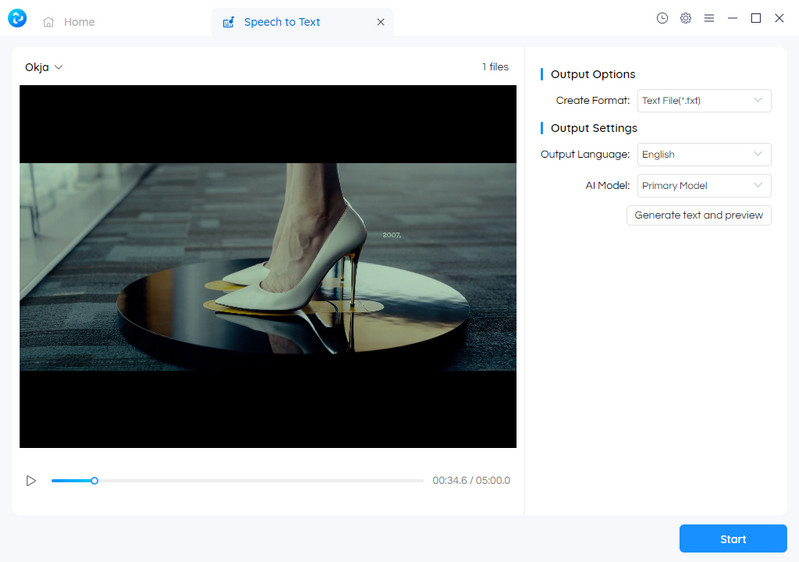Click the blue Start button

coord(733,539)
